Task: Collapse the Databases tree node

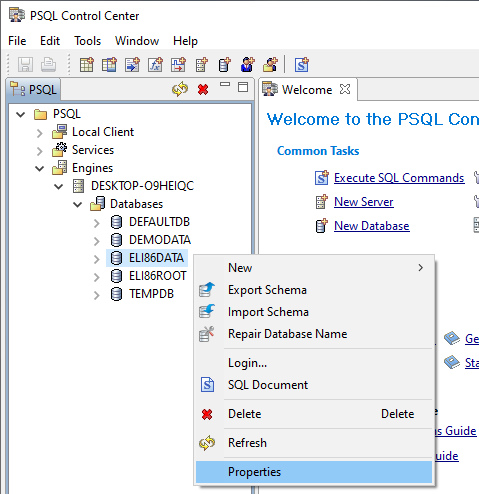Action: click(78, 204)
